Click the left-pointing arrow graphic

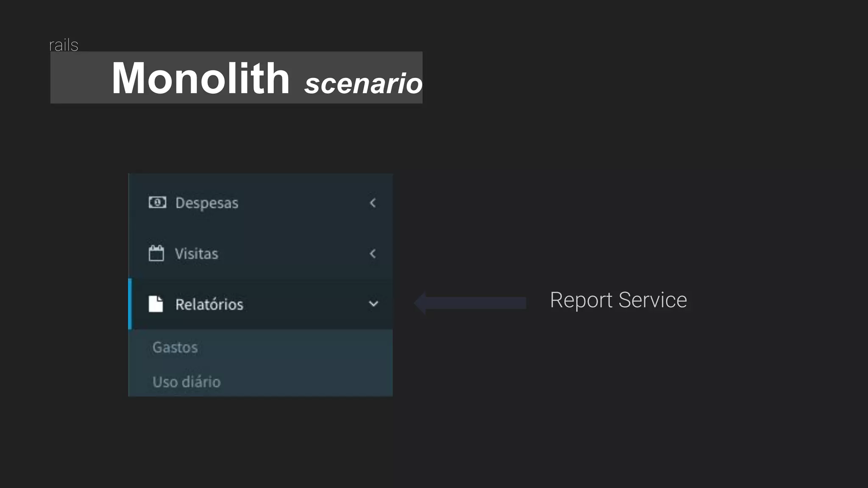click(x=470, y=303)
